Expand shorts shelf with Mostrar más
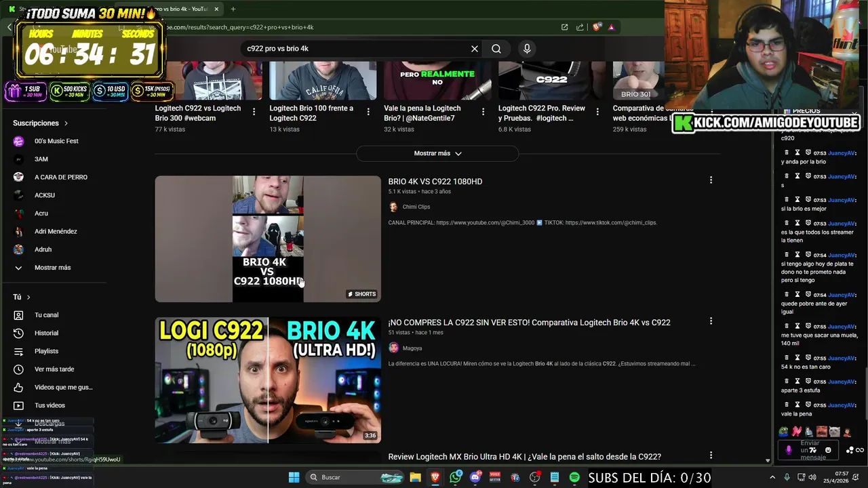 [x=437, y=153]
